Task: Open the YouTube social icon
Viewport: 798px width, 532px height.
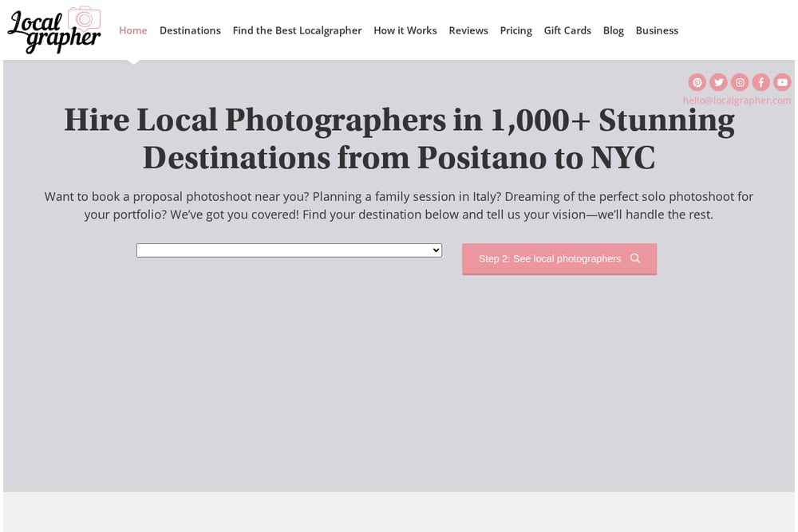Action: click(x=782, y=82)
